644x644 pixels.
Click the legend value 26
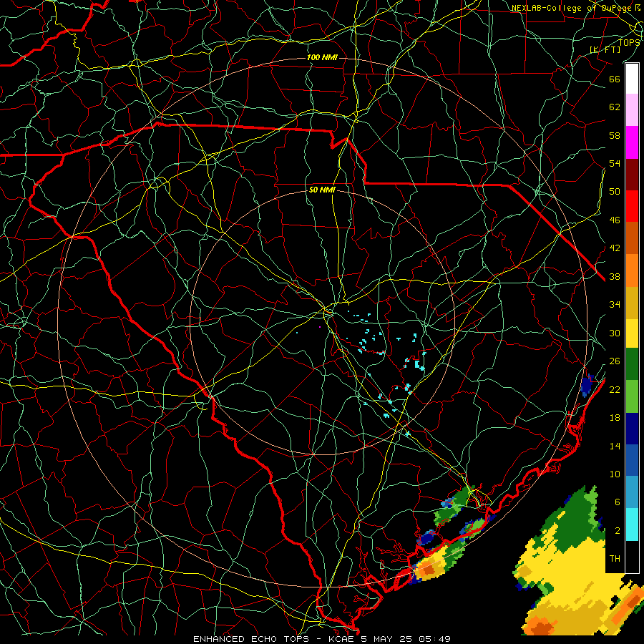[615, 361]
